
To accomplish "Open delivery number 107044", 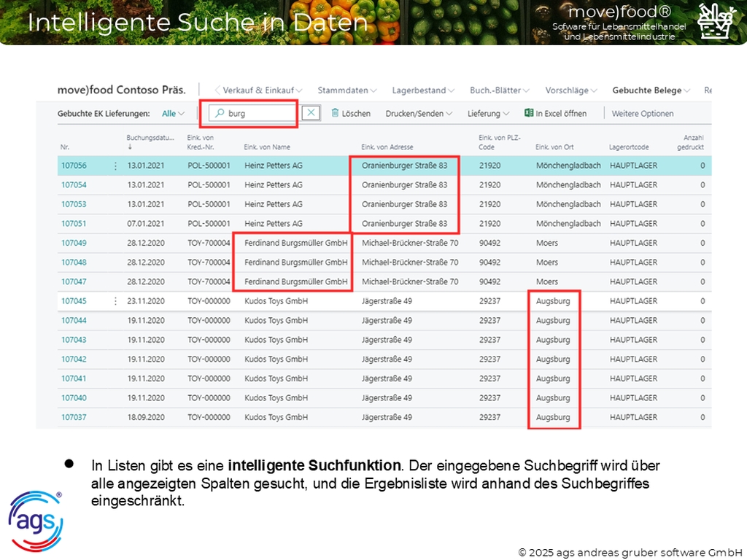I will pos(74,321).
